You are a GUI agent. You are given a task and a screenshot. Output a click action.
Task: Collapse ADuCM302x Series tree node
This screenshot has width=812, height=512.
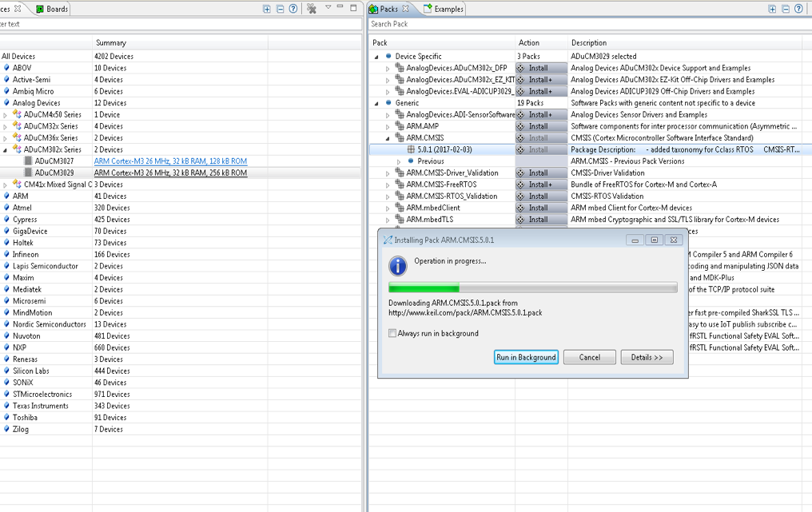[5, 149]
